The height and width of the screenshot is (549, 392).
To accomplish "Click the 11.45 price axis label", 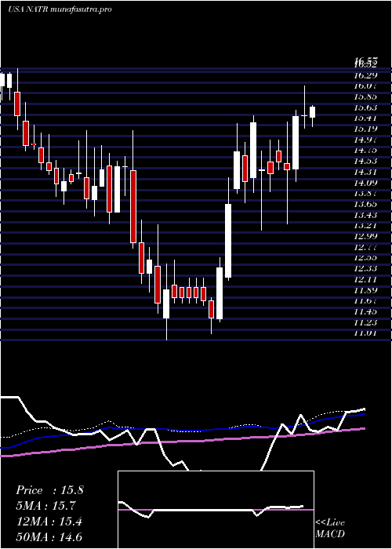I will coord(365,311).
